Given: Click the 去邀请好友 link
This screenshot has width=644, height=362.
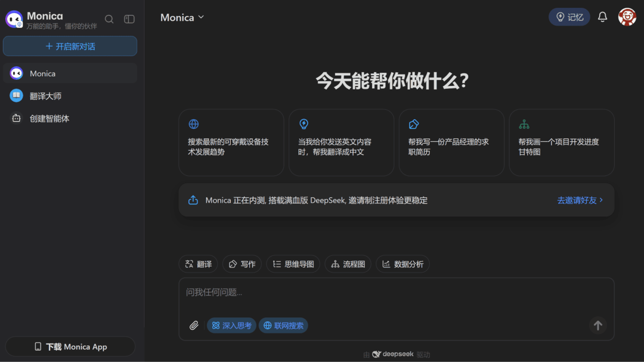Looking at the screenshot, I should 580,200.
